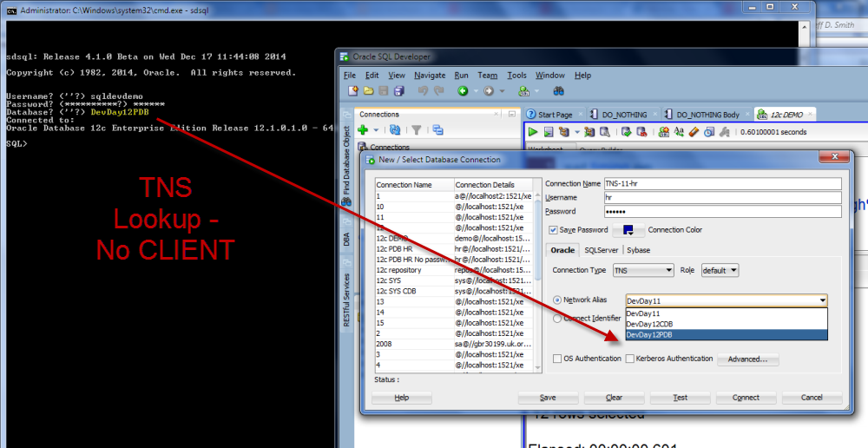Click the Help button in dialog
The image size is (868, 448).
coord(402,398)
